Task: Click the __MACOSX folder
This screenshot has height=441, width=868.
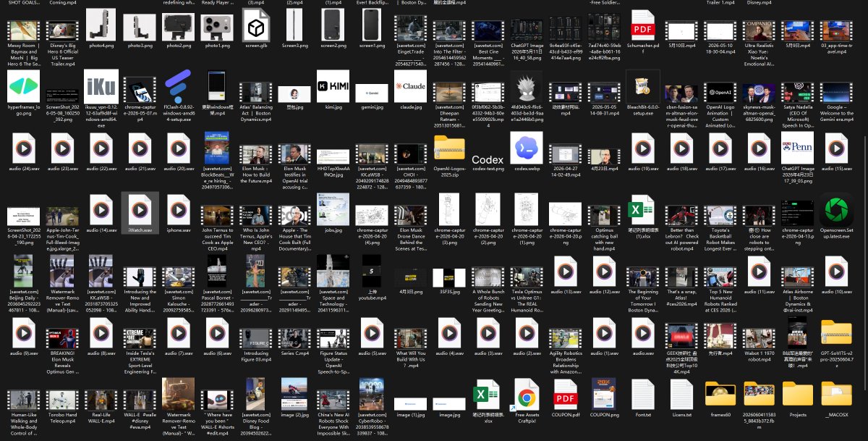Action: (836, 395)
